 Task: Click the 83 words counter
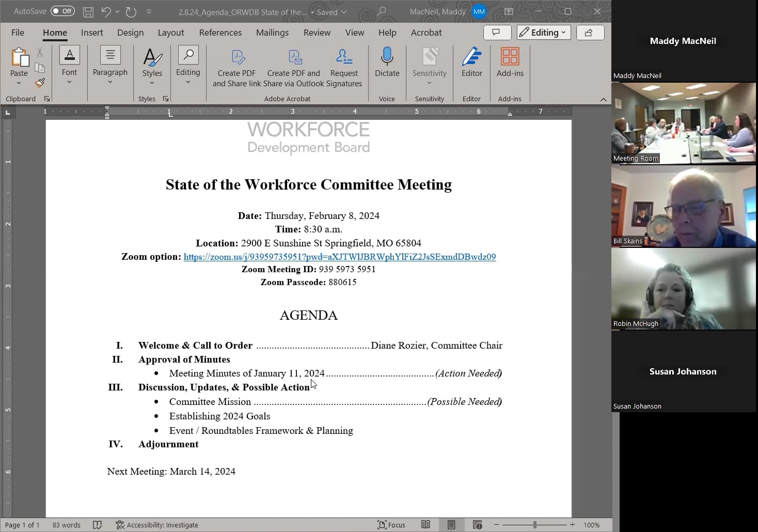[66, 525]
